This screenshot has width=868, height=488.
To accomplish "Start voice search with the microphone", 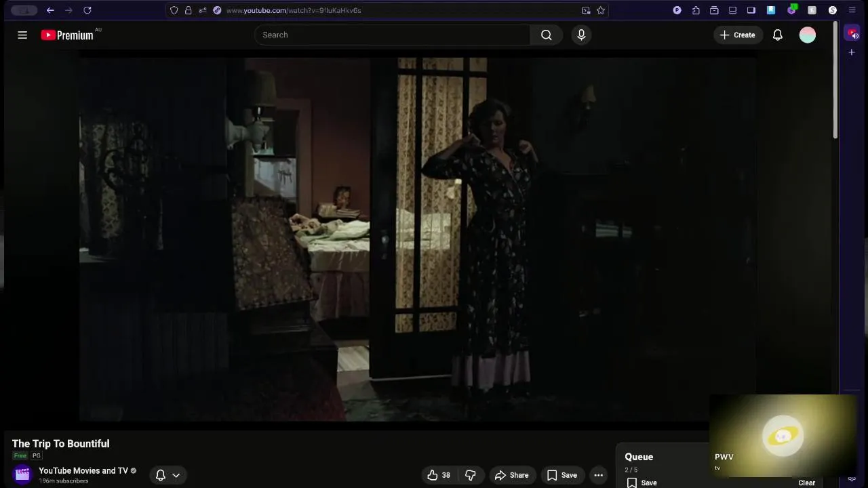I will point(581,35).
